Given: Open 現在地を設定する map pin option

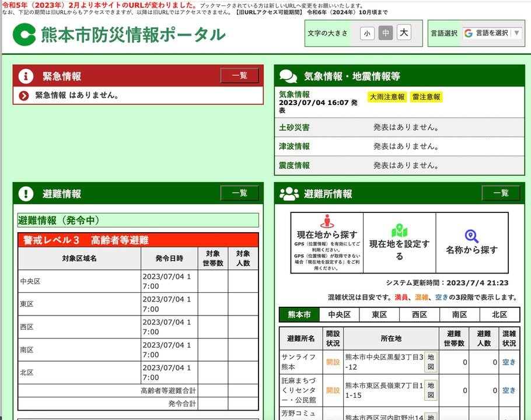Looking at the screenshot, I should click(399, 243).
